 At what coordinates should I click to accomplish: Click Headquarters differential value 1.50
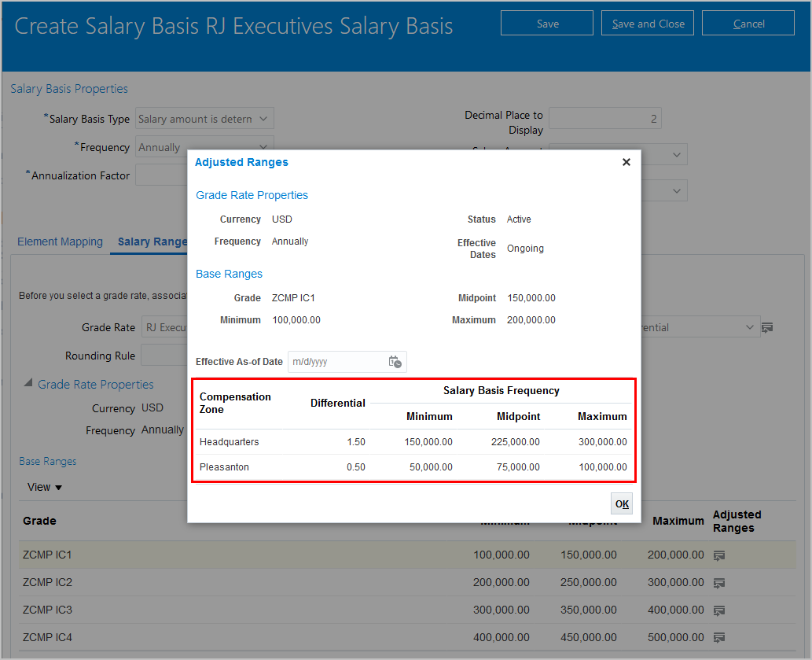pos(356,442)
